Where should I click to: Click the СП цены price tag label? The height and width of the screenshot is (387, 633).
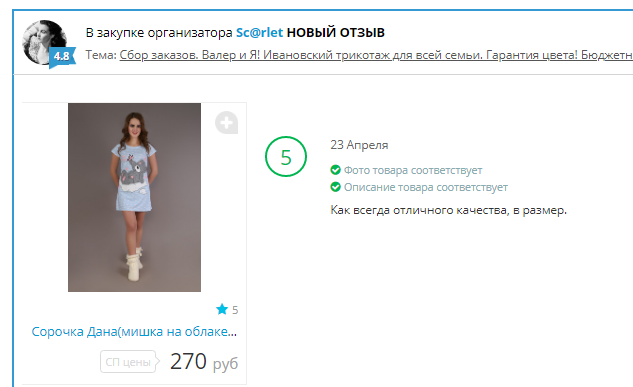point(129,362)
